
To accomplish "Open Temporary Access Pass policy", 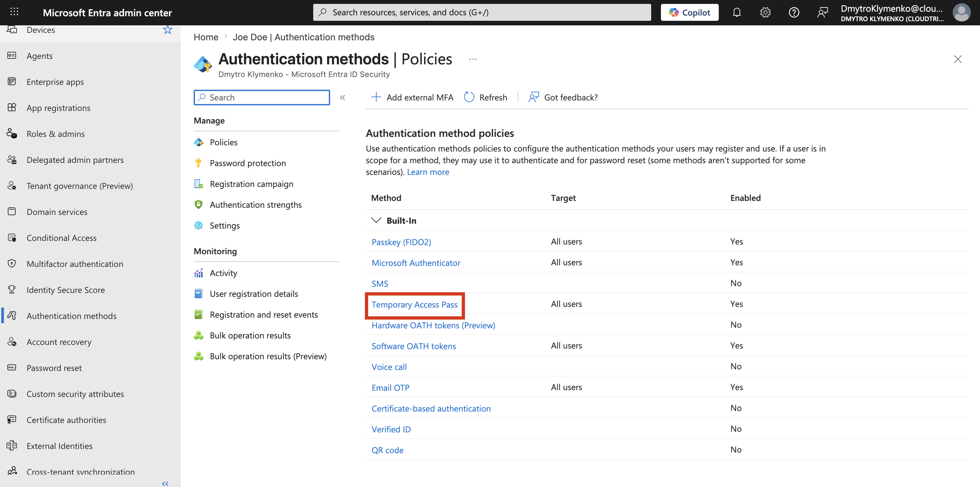I will coord(414,305).
